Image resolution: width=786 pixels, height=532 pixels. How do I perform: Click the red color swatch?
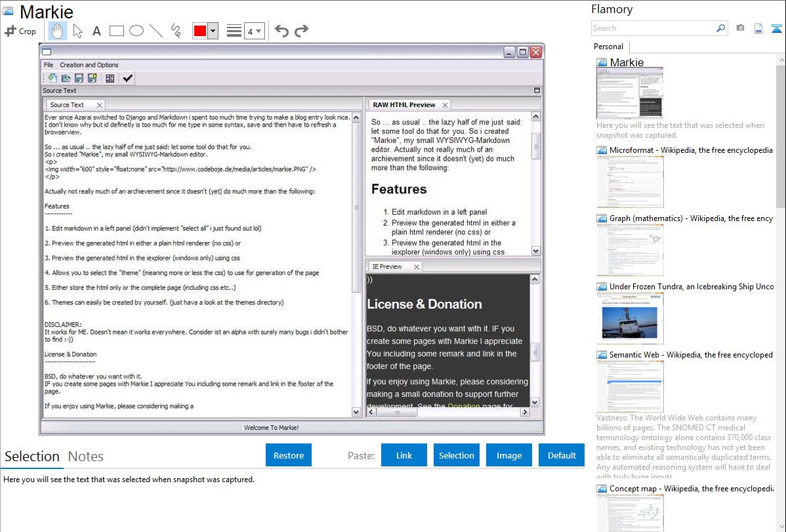point(200,31)
